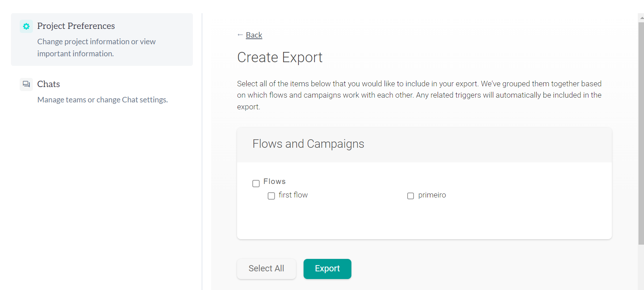644x290 pixels.
Task: Check the "first flow" checkbox
Action: pyautogui.click(x=271, y=196)
